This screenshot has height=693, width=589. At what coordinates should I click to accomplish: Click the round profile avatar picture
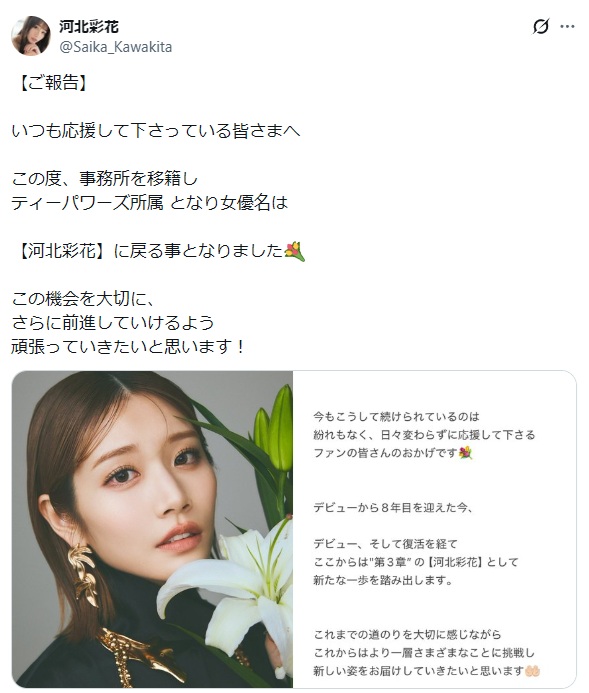tap(31, 36)
